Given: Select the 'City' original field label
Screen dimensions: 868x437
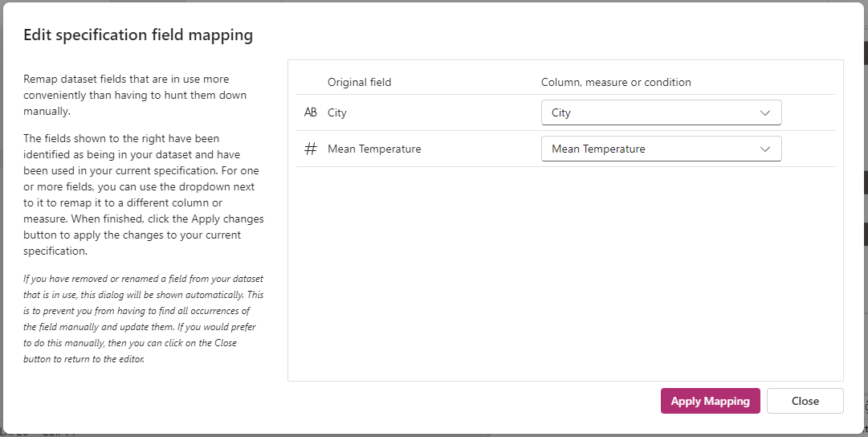Looking at the screenshot, I should pyautogui.click(x=336, y=112).
